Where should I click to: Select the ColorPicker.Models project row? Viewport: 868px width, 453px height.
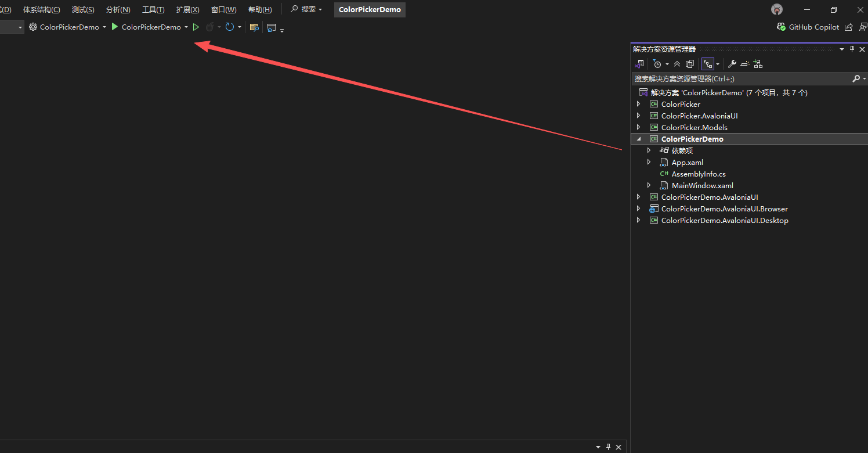coord(748,127)
